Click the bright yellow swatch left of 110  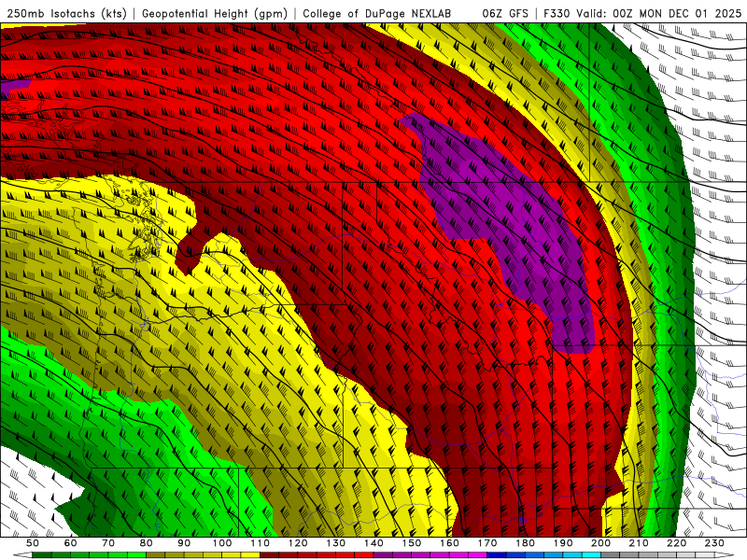pyautogui.click(x=250, y=555)
